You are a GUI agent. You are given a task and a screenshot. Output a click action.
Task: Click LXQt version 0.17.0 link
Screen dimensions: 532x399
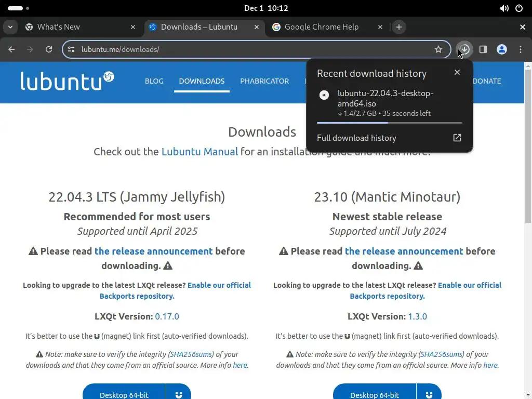pos(167,316)
